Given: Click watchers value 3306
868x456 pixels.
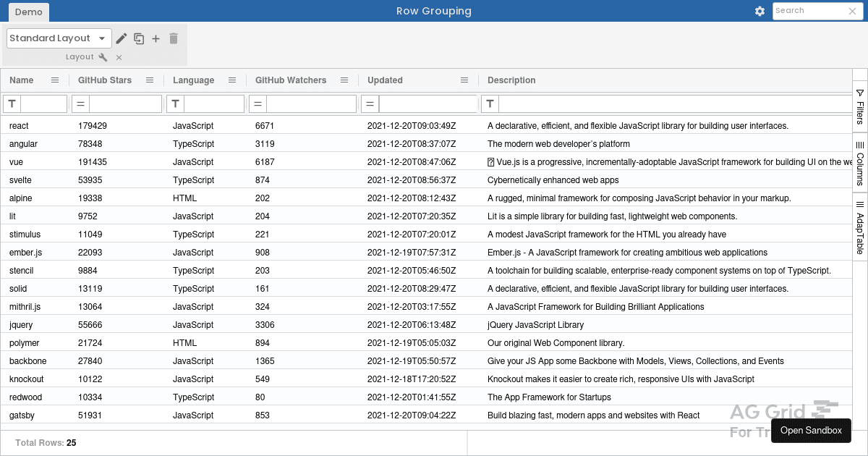Looking at the screenshot, I should pos(265,325).
